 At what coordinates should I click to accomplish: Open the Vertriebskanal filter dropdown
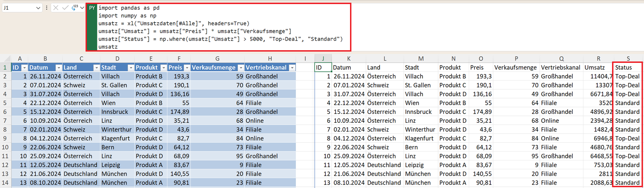tap(292, 68)
